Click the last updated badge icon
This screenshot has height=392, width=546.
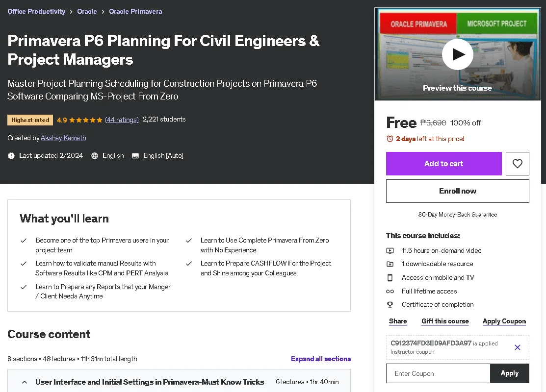point(11,156)
